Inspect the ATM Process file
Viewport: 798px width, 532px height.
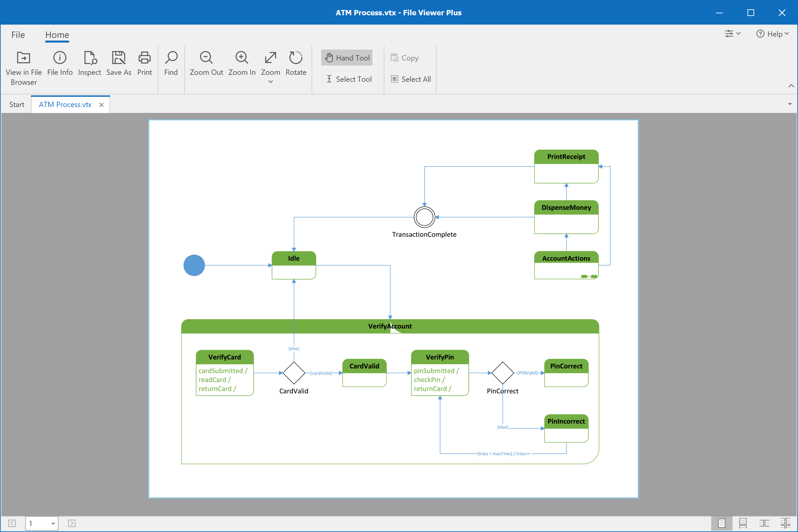click(89, 65)
